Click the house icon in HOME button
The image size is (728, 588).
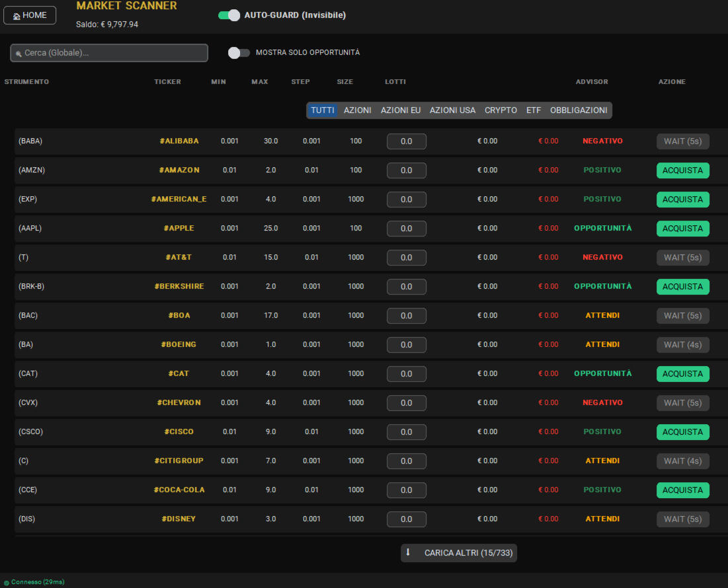coord(17,16)
